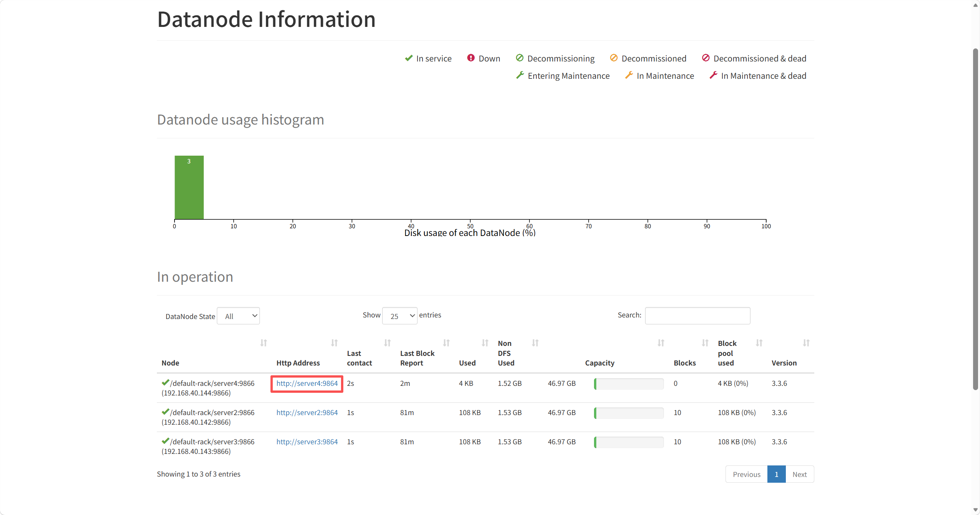Click 4 KB (0%) block pool value

(733, 384)
